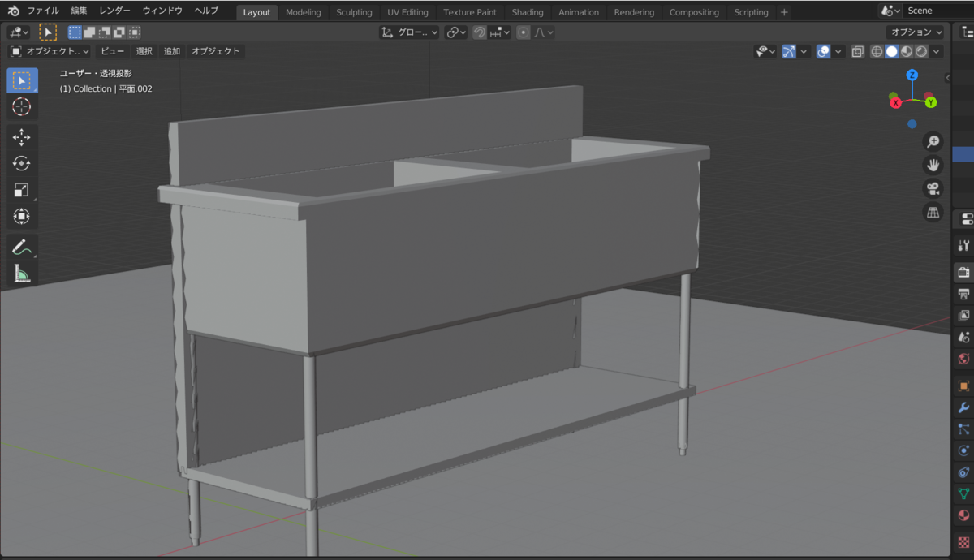Open Scene properties tab icon
Screen dimensions: 974x560
(964, 337)
